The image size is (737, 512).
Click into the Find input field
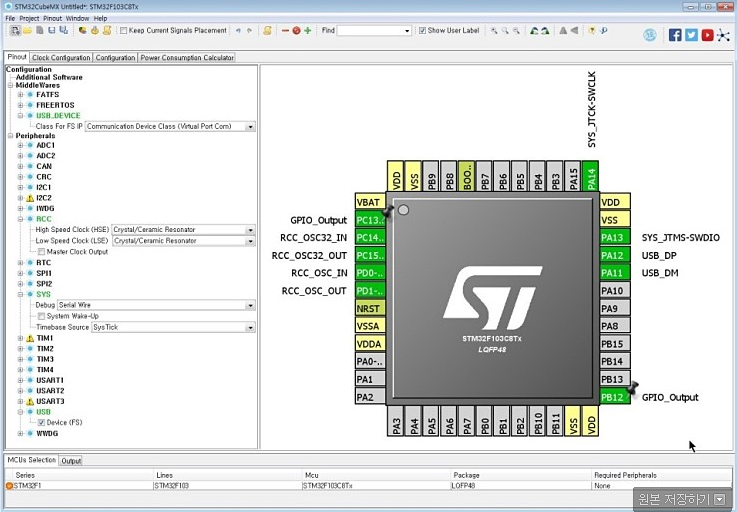click(x=370, y=31)
